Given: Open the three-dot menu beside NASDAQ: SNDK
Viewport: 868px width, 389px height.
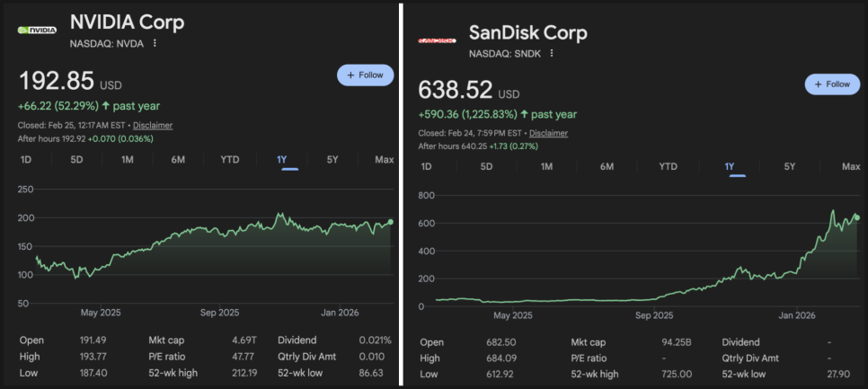Looking at the screenshot, I should (551, 53).
